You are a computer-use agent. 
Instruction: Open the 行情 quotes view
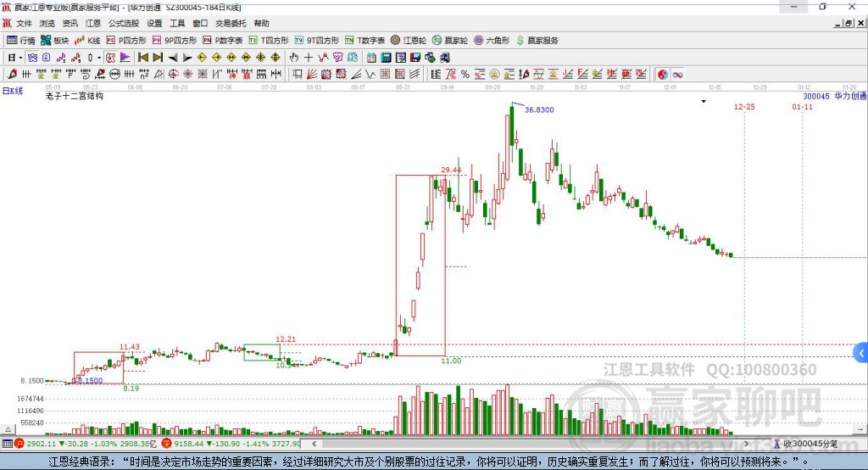click(20, 41)
